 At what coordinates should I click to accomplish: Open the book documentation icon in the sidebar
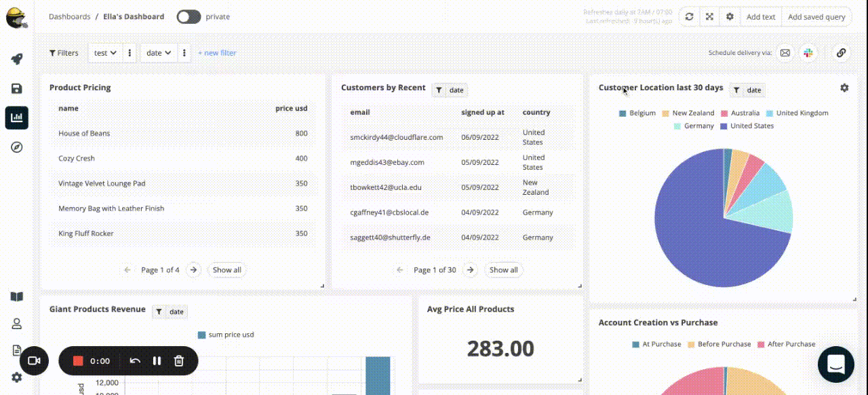coord(17,297)
